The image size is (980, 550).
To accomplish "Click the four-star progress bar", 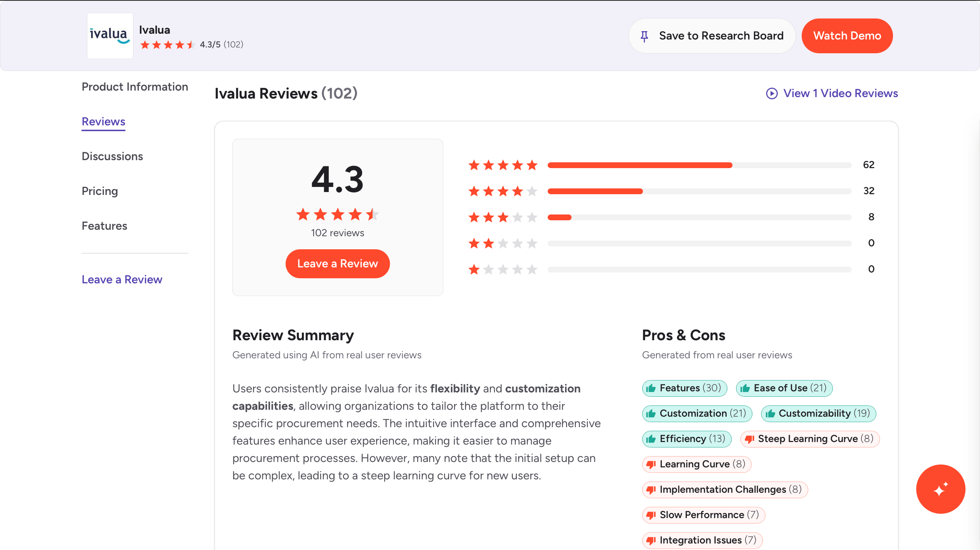I will (x=699, y=191).
